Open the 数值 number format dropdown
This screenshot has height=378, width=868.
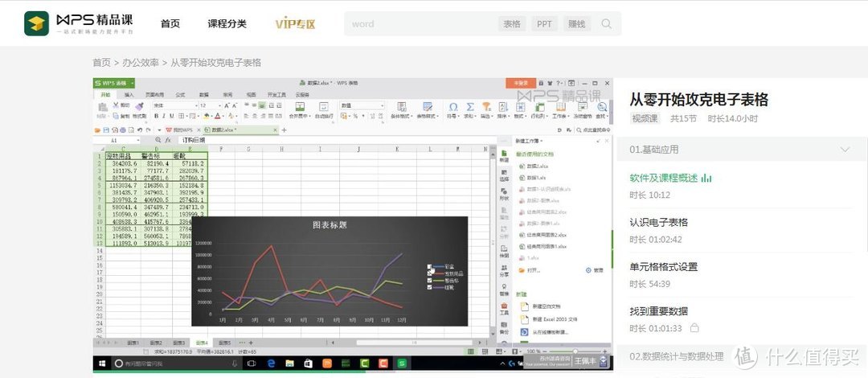coord(382,105)
